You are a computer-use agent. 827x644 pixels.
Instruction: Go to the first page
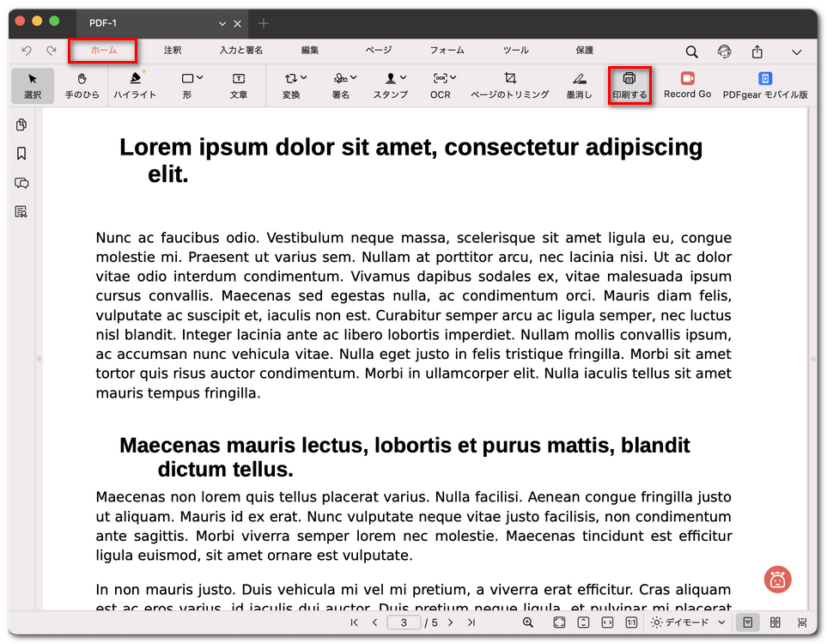pyautogui.click(x=355, y=623)
